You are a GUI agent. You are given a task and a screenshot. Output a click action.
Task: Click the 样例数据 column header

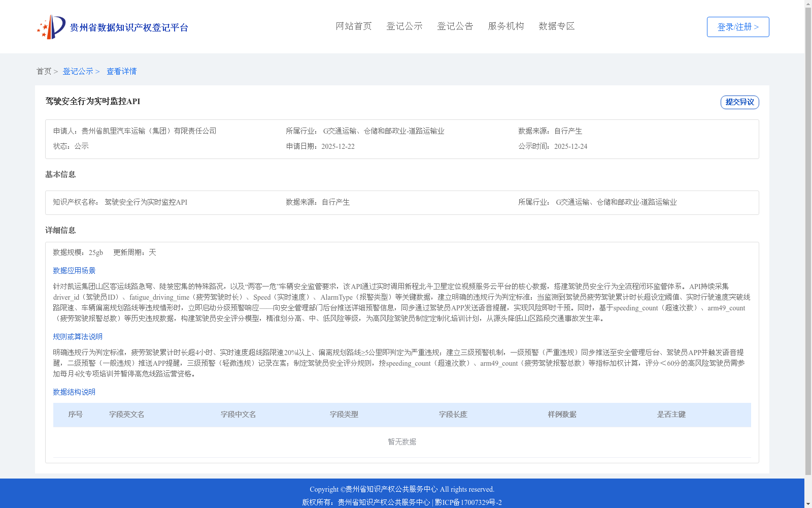click(562, 415)
